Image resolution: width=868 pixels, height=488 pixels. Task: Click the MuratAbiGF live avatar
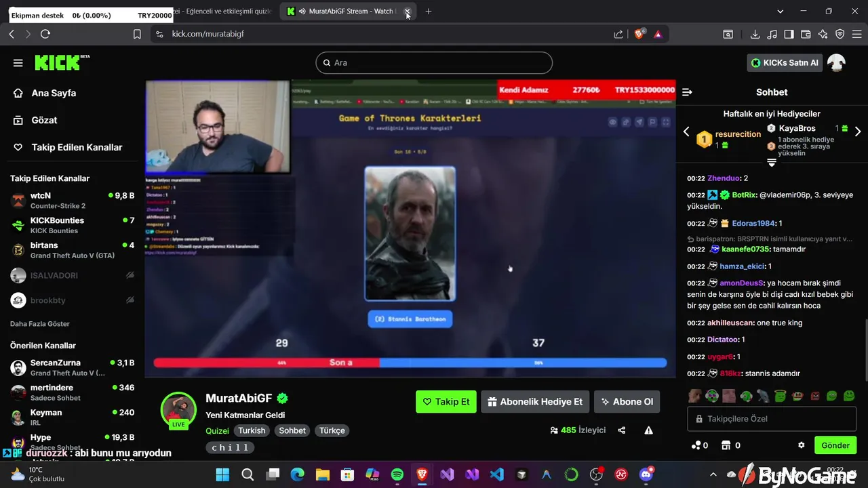178,409
